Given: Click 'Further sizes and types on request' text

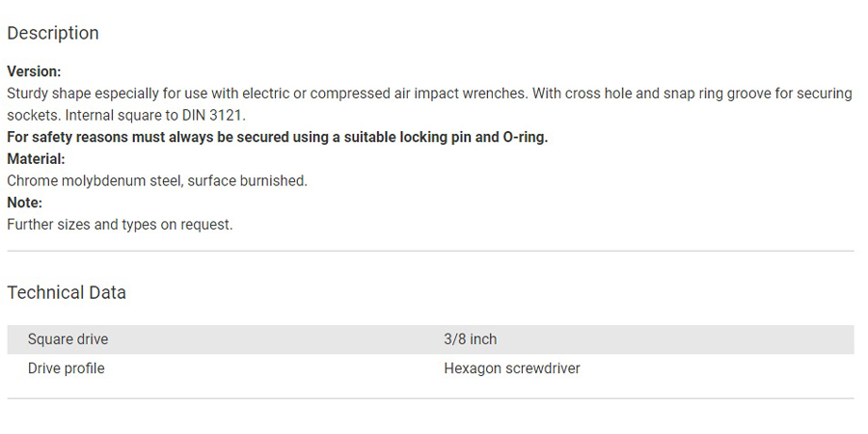Looking at the screenshot, I should pos(118,225).
